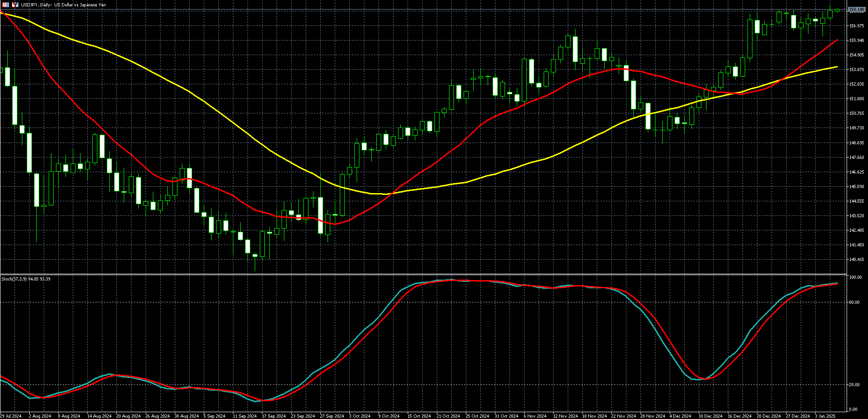868x419 pixels.
Task: Click the 149.730 price scale label
Action: 857,128
